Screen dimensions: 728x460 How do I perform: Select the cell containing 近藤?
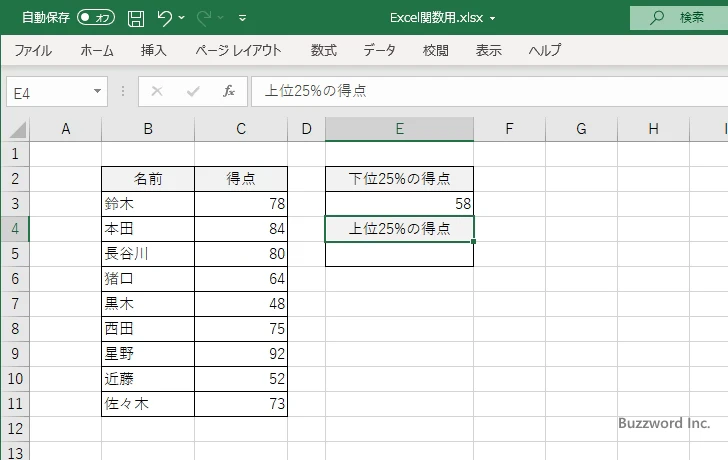tap(148, 379)
